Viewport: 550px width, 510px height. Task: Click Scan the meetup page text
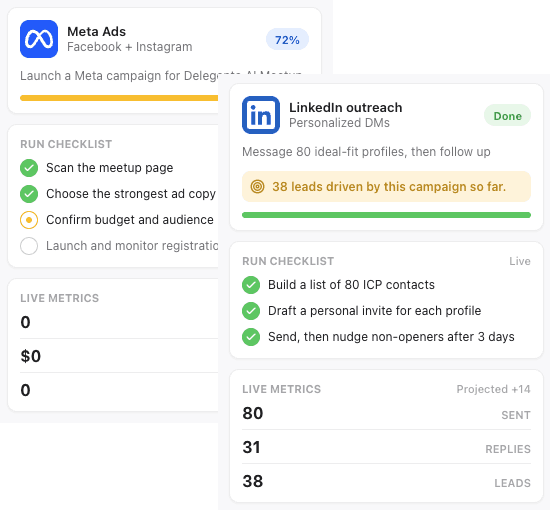coord(109,168)
